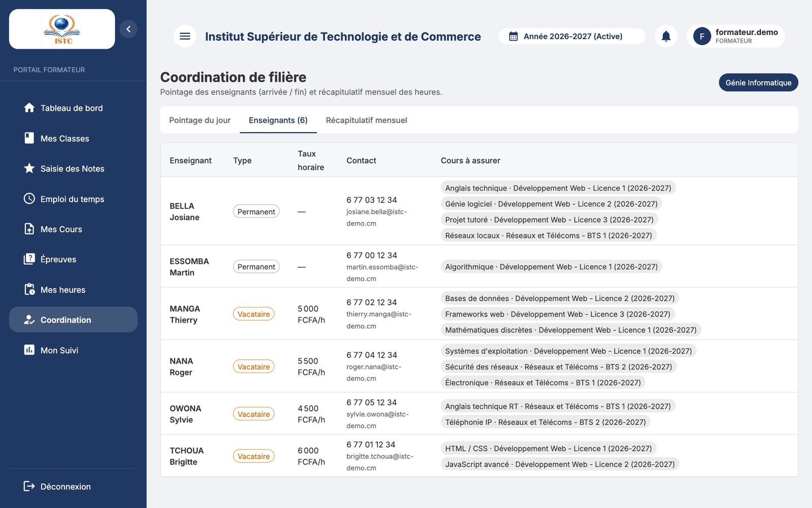Image resolution: width=812 pixels, height=508 pixels.
Task: Click Vacataire badge for MANGA Thierry
Action: pyautogui.click(x=254, y=314)
